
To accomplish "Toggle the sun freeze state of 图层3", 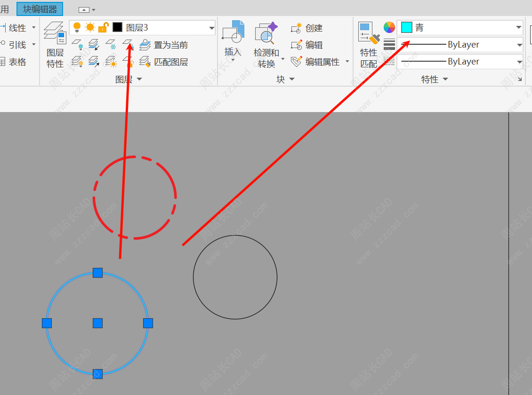I will 90,28.
